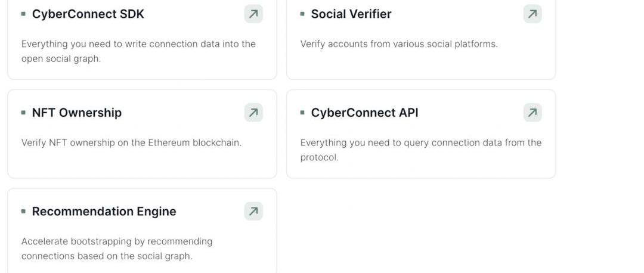The image size is (644, 273).
Task: Select the Social Verifier title
Action: [x=351, y=14]
